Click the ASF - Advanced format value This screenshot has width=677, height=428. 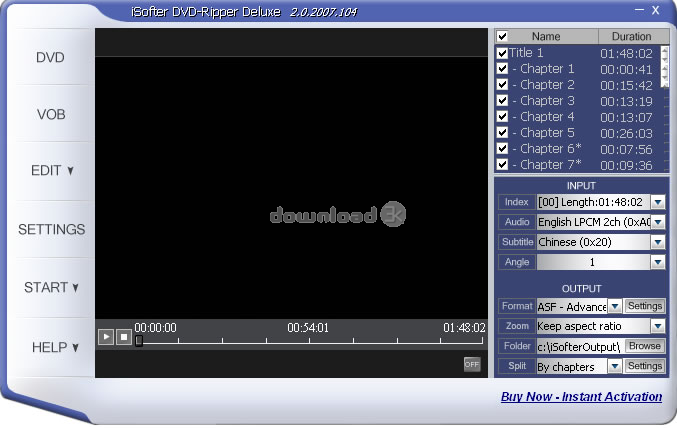(572, 307)
